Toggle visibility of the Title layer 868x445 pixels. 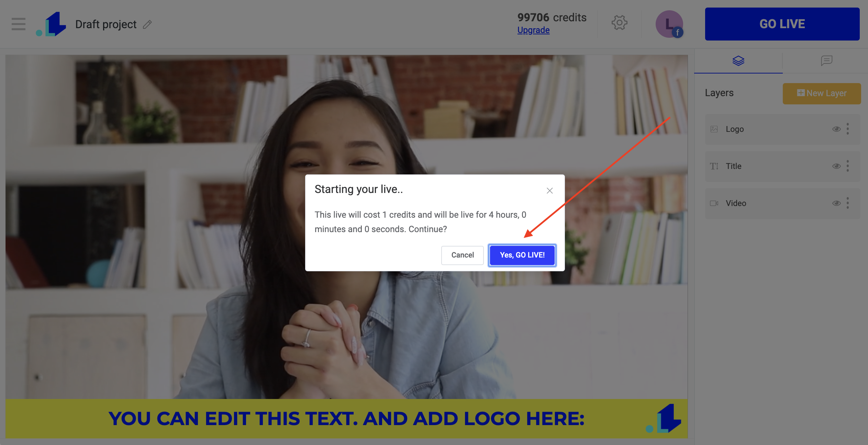pyautogui.click(x=836, y=165)
